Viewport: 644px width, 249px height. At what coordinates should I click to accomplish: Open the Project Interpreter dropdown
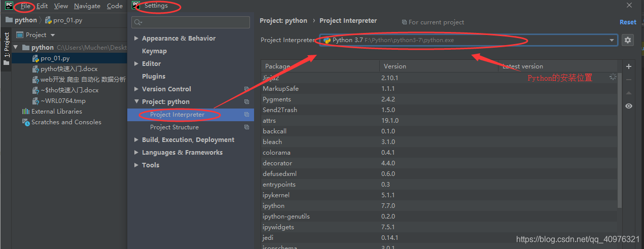pos(612,41)
